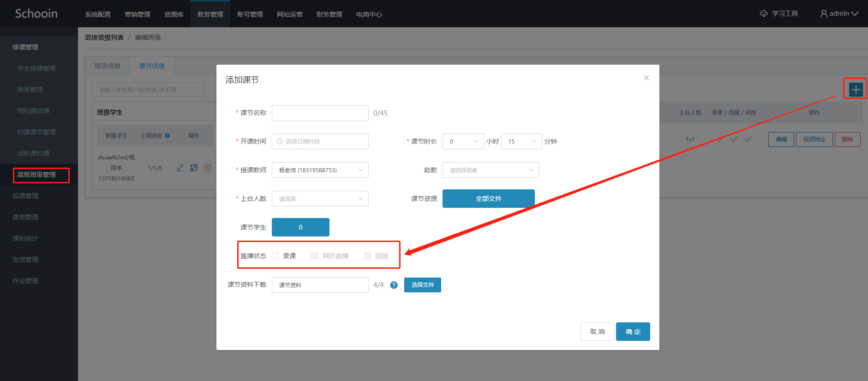Open the 电商中心 top menu
This screenshot has width=868, height=381.
(369, 14)
